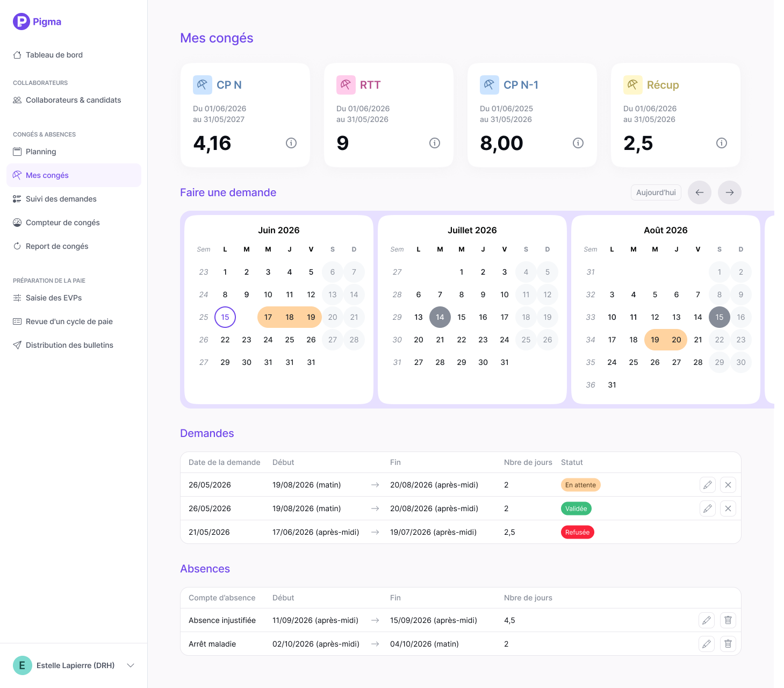Select June 22 in Juin 2026 calendar

[x=225, y=340]
